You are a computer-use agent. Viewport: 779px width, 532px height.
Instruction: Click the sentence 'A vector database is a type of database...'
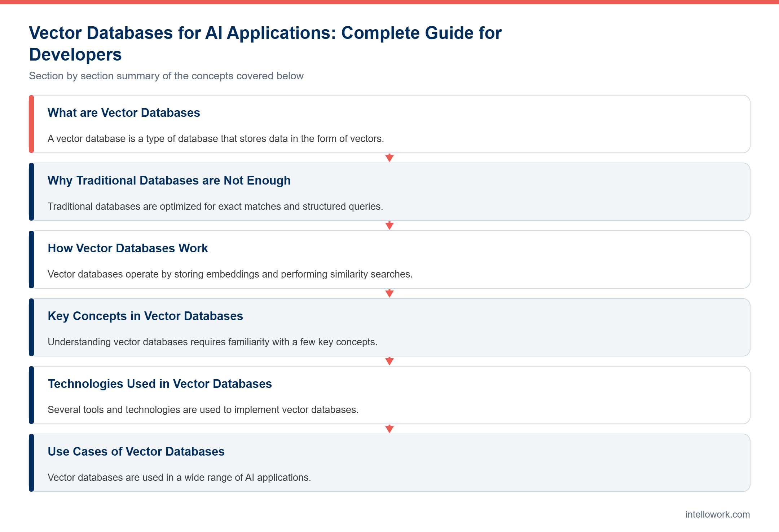point(216,139)
